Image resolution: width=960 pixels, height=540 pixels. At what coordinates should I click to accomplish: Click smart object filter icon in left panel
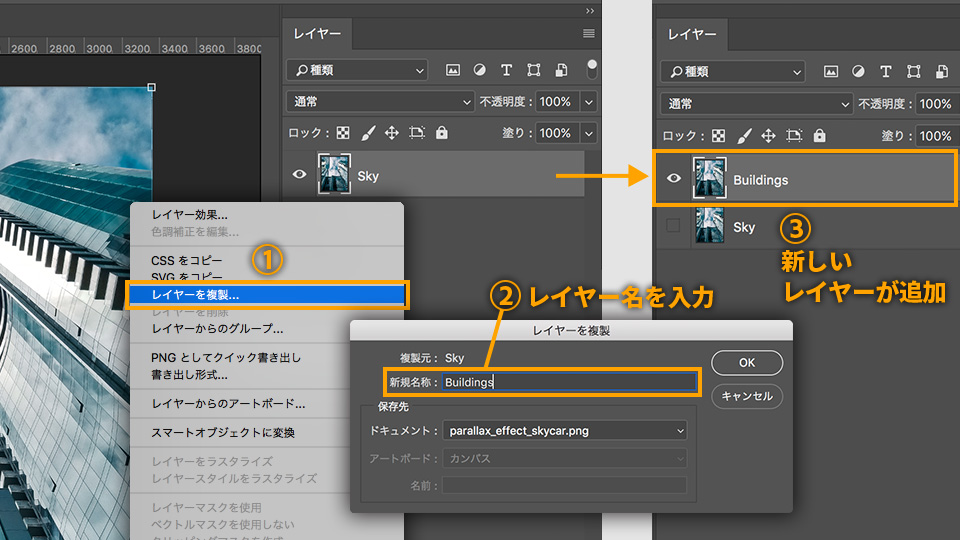(x=561, y=70)
